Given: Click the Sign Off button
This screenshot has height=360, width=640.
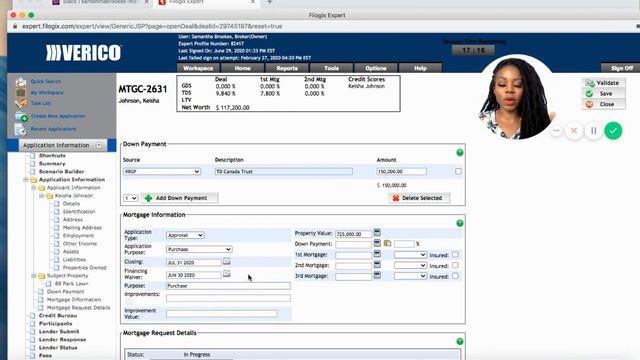Looking at the screenshot, I should click(x=621, y=68).
